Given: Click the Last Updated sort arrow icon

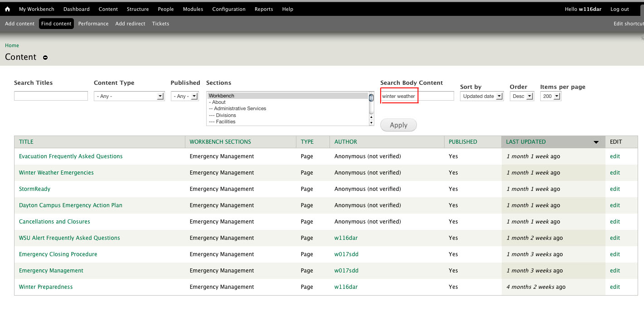Looking at the screenshot, I should [596, 142].
